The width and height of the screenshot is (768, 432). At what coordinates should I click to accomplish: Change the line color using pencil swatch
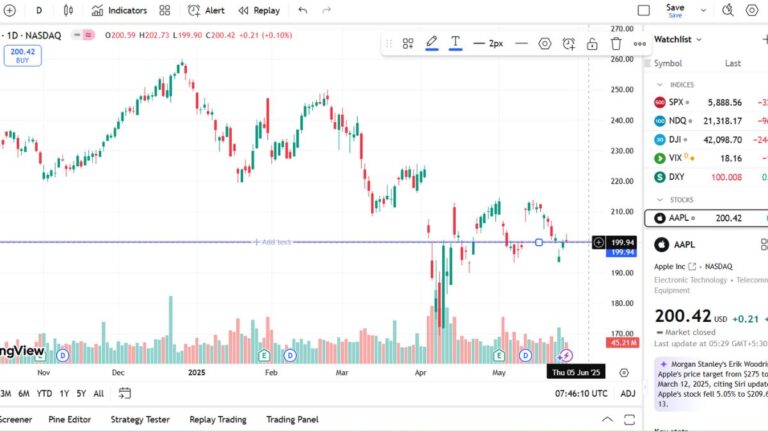432,44
